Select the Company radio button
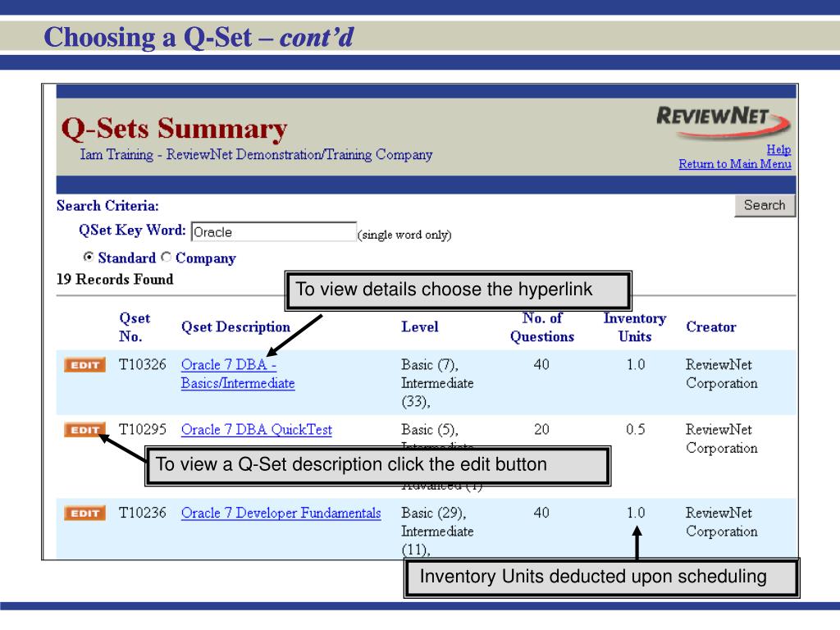 [x=166, y=257]
